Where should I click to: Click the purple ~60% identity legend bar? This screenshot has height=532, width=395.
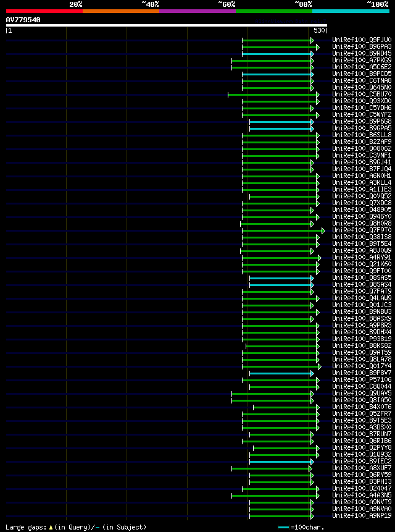(x=197, y=11)
